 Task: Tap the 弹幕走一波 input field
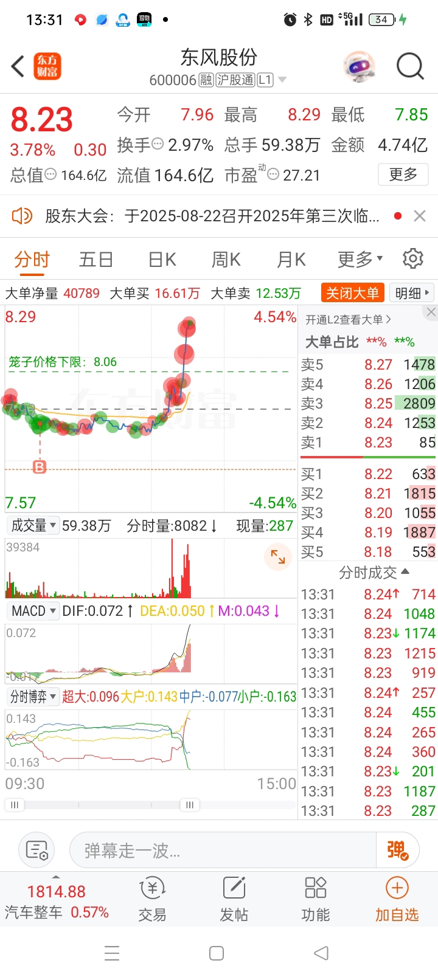(x=223, y=850)
